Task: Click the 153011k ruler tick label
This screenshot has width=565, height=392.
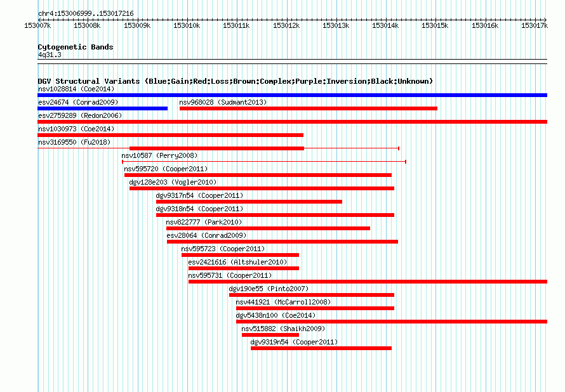Action: [236, 25]
